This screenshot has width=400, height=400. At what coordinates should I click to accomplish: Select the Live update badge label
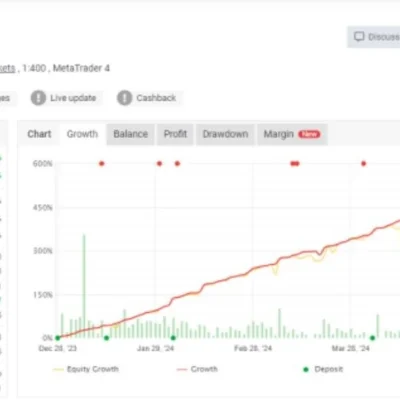pos(73,98)
